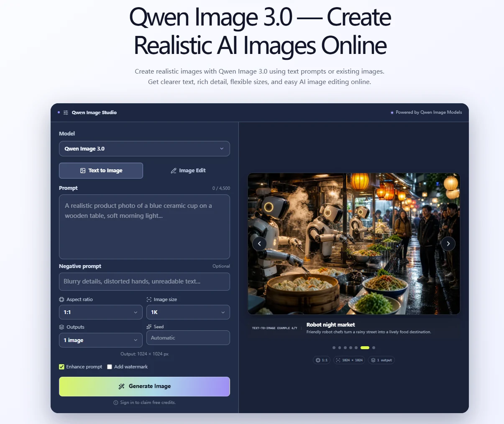
Task: Jump to example 7 via last carousel dot
Action: (374, 347)
